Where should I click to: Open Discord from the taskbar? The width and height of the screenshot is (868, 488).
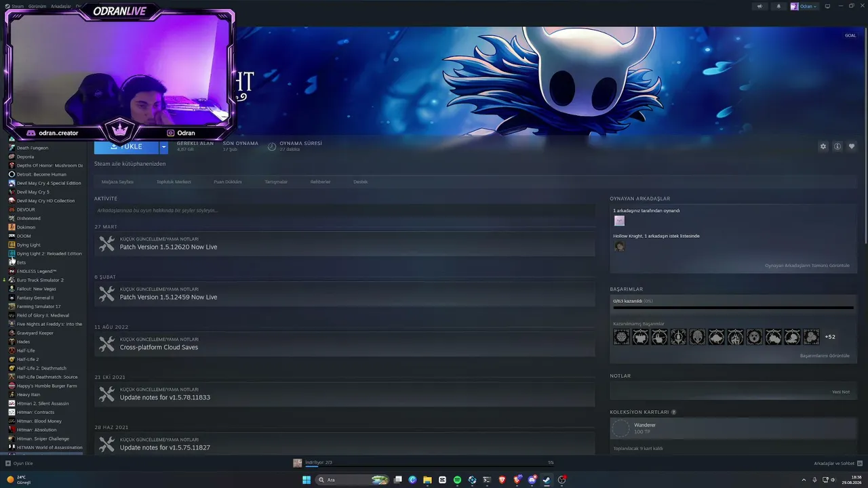click(532, 480)
